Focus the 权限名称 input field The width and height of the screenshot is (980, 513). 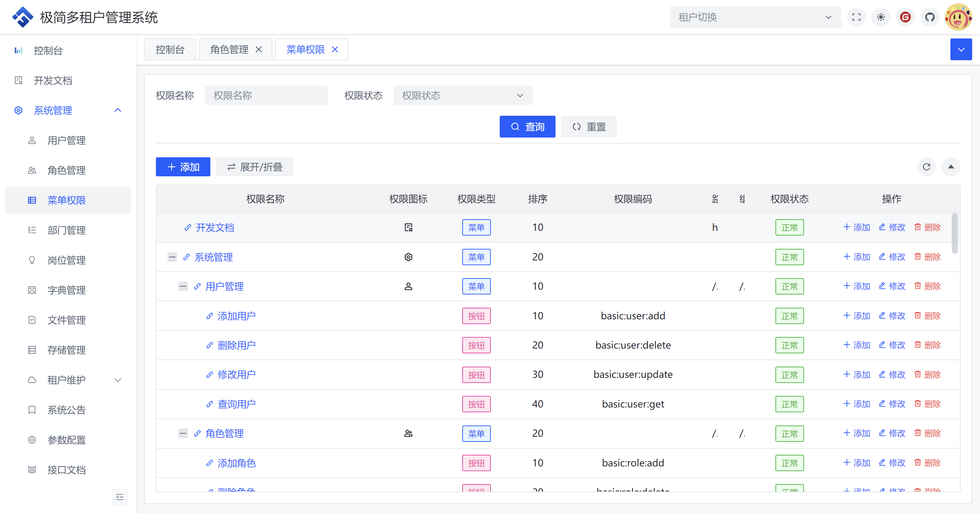(x=266, y=95)
